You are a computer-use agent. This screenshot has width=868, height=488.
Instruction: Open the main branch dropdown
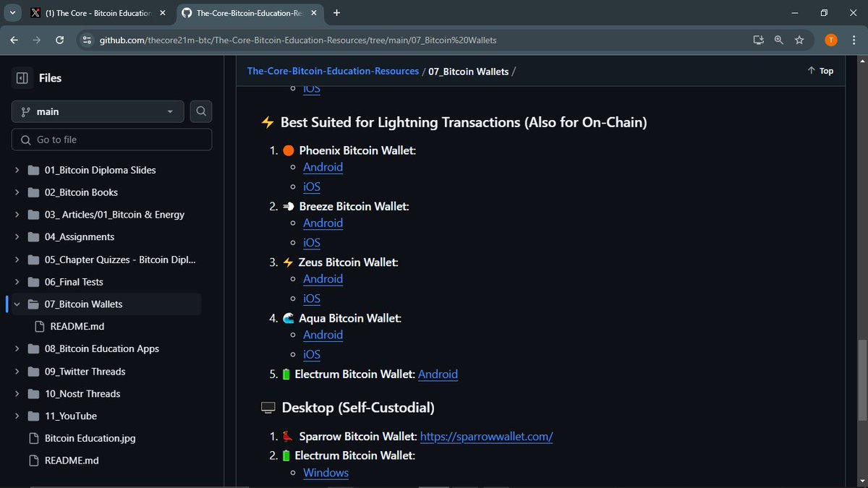click(98, 111)
